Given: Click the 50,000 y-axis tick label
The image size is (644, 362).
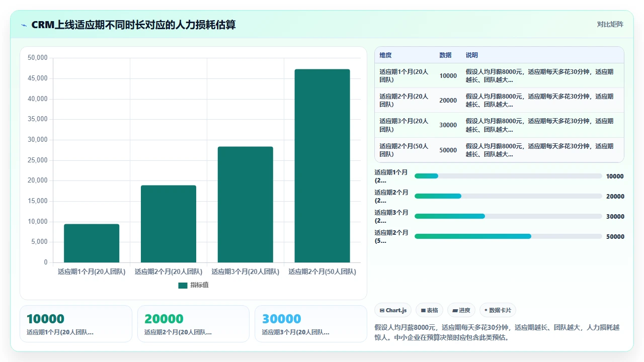Looking at the screenshot, I should [x=37, y=58].
